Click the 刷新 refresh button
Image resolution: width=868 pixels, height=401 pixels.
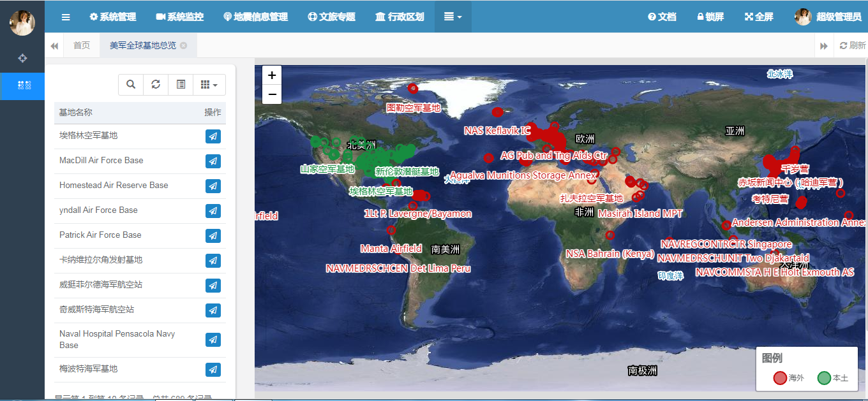click(853, 46)
